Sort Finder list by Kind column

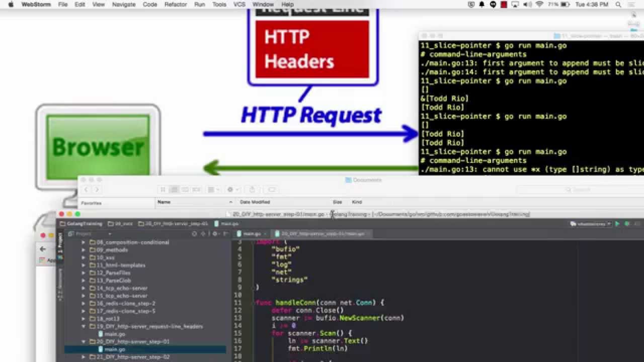tap(357, 202)
